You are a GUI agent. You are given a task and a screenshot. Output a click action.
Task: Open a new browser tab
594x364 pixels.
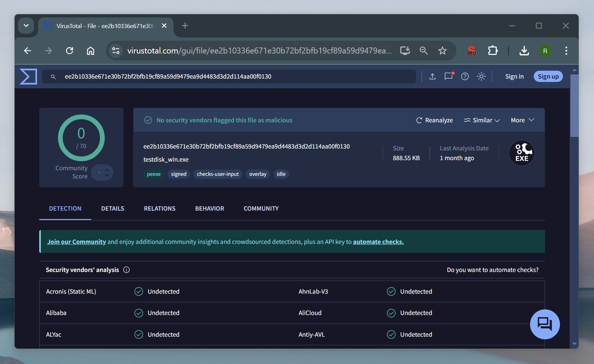coord(185,26)
